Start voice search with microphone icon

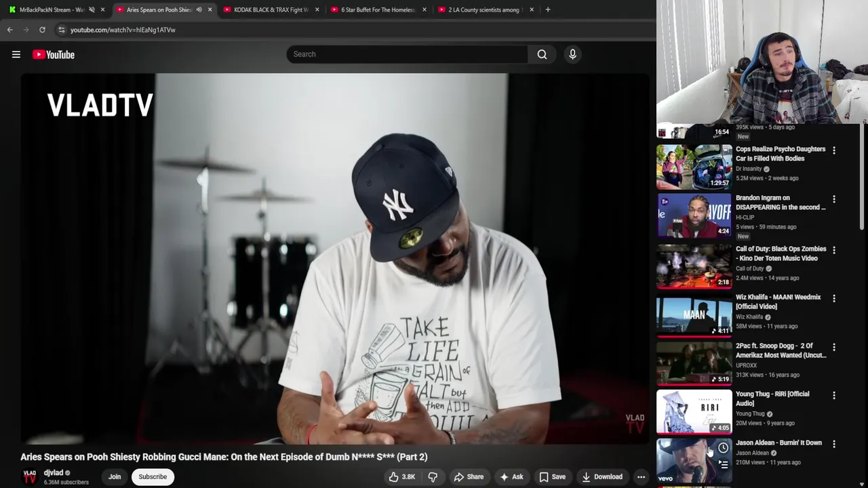572,54
